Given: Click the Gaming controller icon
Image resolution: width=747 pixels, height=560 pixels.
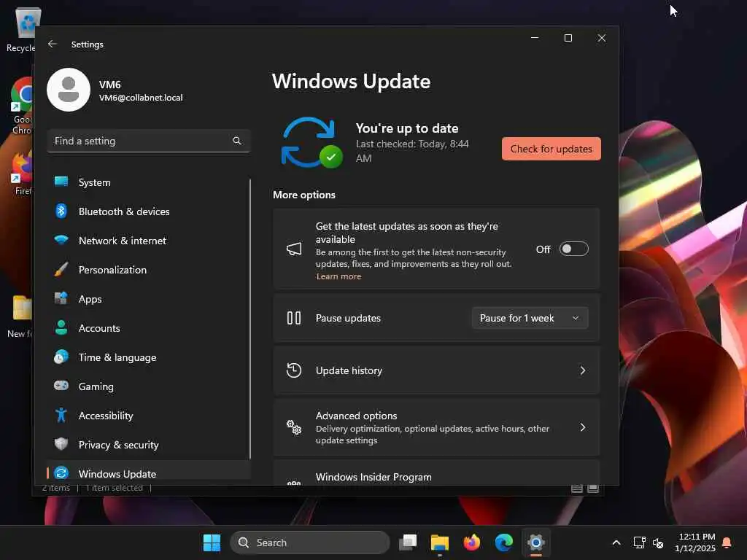Looking at the screenshot, I should (61, 386).
